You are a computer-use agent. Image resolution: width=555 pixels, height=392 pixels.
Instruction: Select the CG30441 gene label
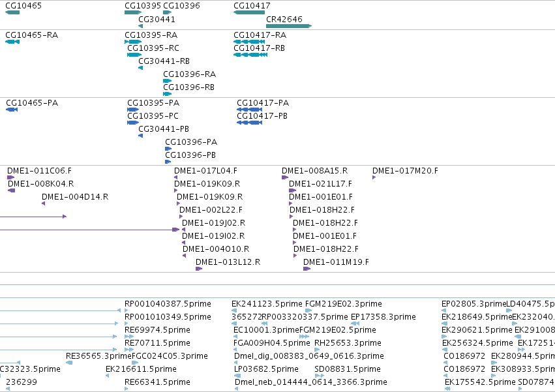[x=157, y=20]
